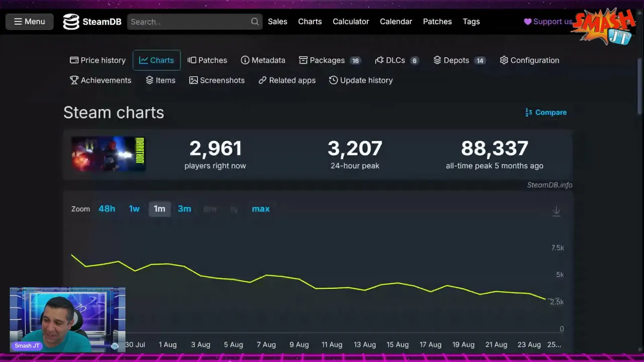Open the Depots tab
Image resolution: width=644 pixels, height=362 pixels.
pyautogui.click(x=459, y=60)
